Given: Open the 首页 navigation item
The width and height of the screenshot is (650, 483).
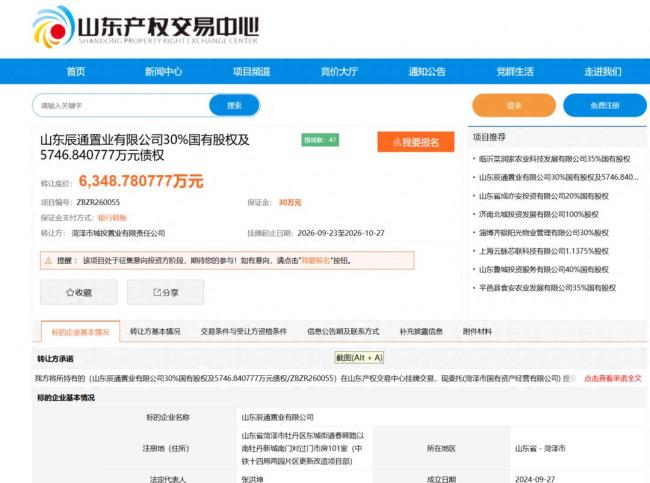Looking at the screenshot, I should pyautogui.click(x=76, y=72).
